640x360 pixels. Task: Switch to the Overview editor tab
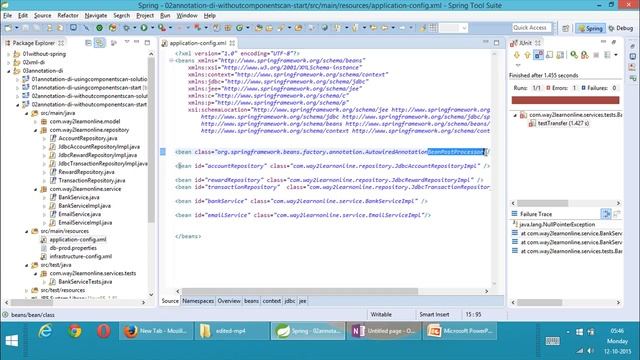point(229,301)
